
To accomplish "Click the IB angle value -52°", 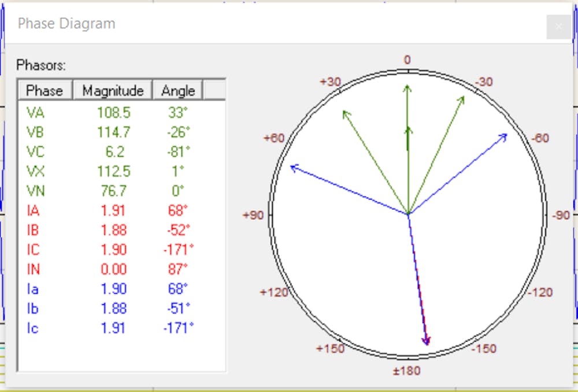I will pos(178,230).
